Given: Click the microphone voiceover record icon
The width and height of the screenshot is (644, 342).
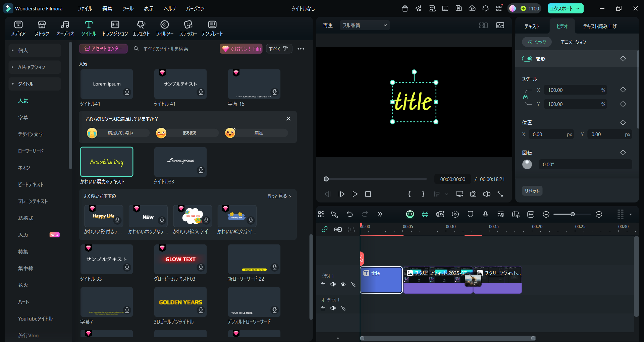Looking at the screenshot, I should tap(485, 214).
